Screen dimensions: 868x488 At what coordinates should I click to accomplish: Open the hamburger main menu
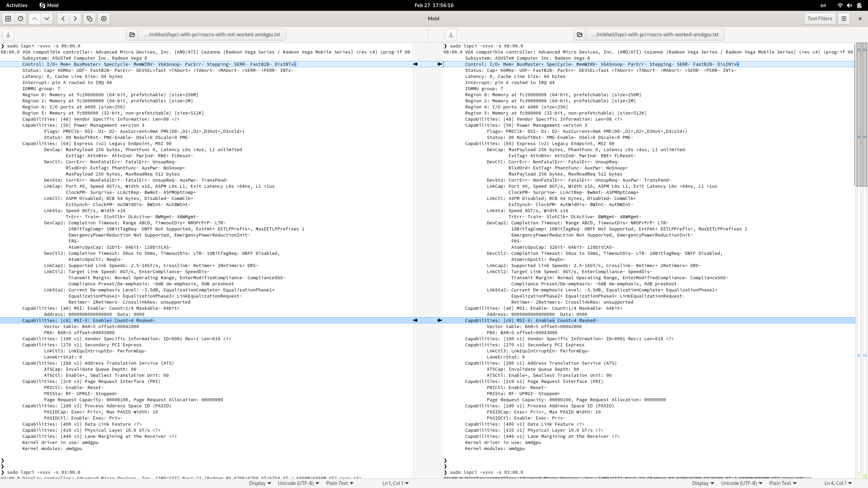coord(844,19)
